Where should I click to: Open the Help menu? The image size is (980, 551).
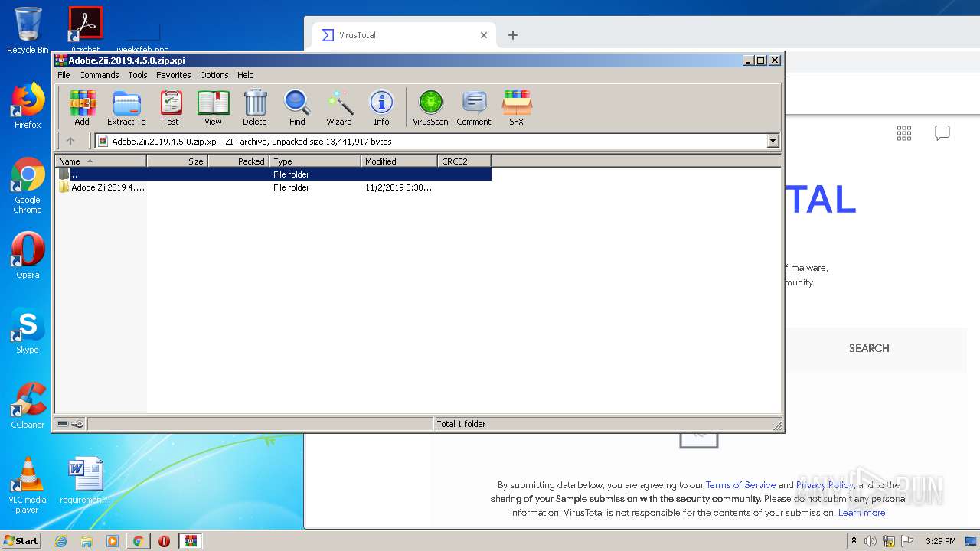[x=245, y=75]
